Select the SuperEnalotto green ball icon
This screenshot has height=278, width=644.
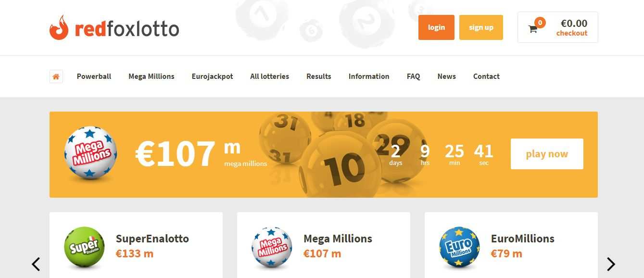tap(84, 247)
